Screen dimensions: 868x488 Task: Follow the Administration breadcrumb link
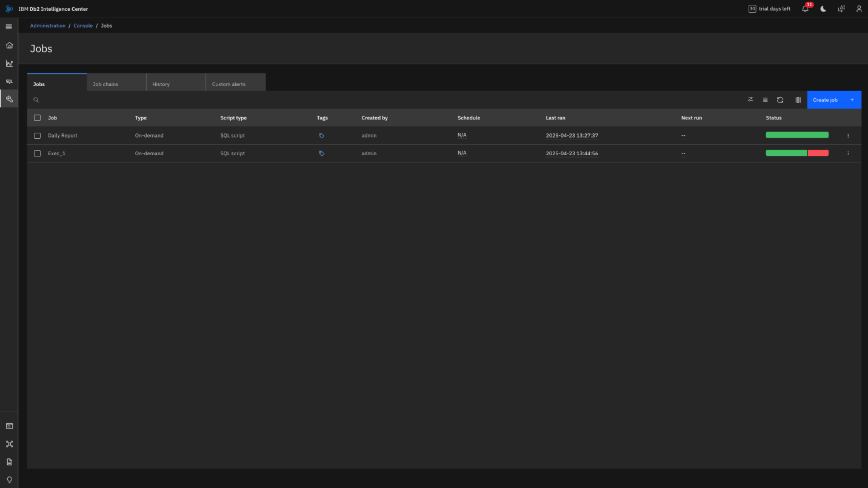point(48,25)
